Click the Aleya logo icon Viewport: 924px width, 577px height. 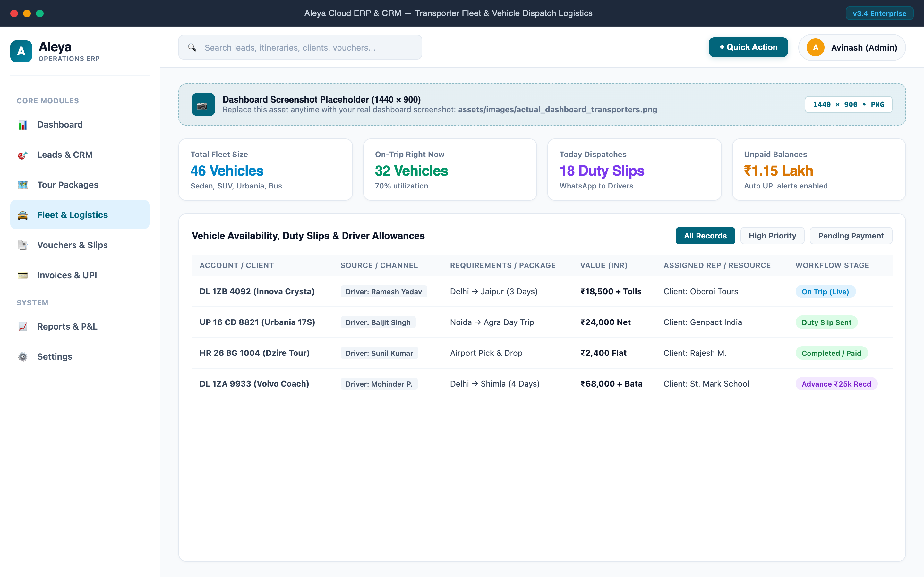point(21,51)
